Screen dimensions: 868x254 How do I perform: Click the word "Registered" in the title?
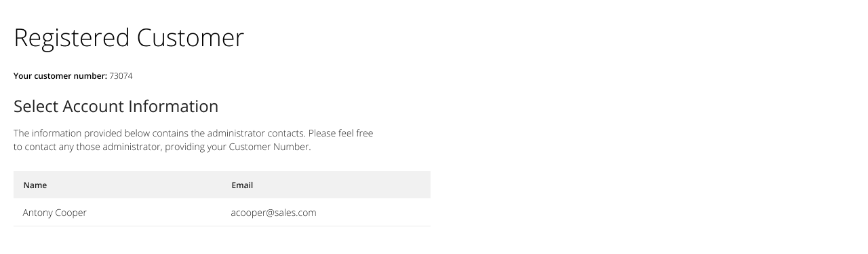tap(72, 38)
